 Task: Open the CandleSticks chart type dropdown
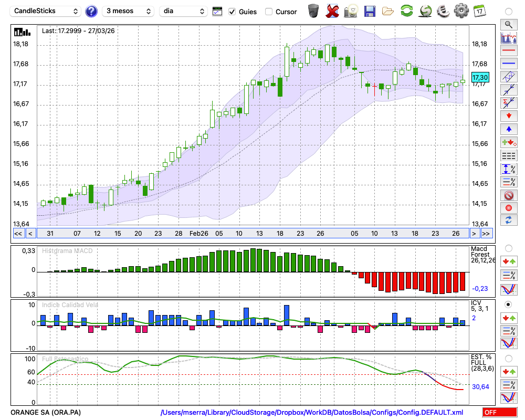(46, 11)
